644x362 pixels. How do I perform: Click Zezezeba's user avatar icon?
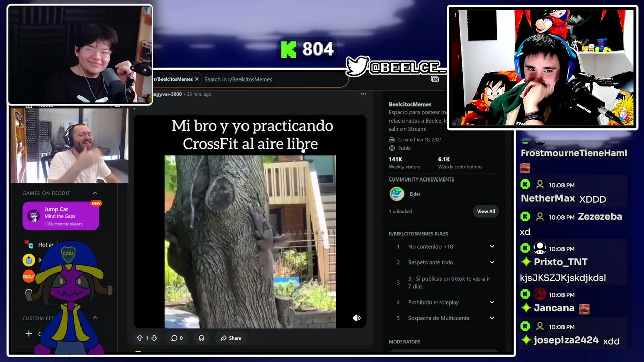coord(540,217)
